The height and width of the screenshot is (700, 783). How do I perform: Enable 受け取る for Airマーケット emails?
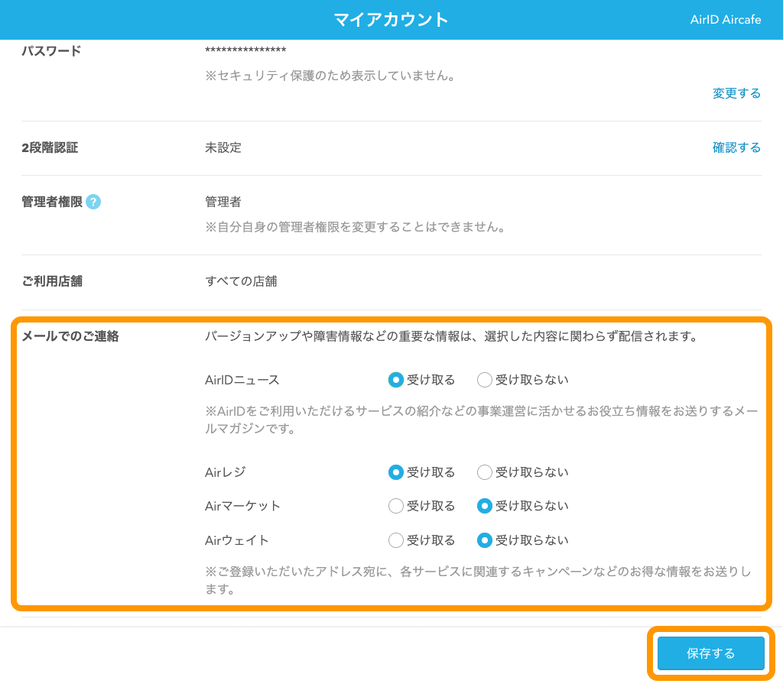click(x=395, y=506)
